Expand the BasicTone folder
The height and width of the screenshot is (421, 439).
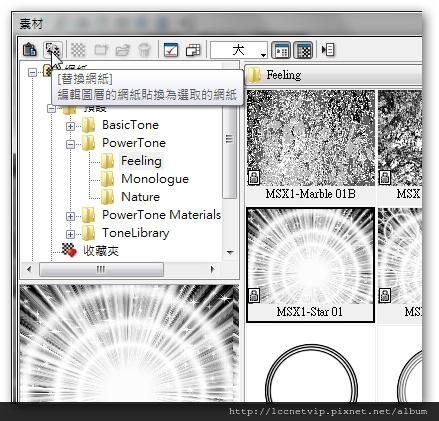pyautogui.click(x=70, y=126)
